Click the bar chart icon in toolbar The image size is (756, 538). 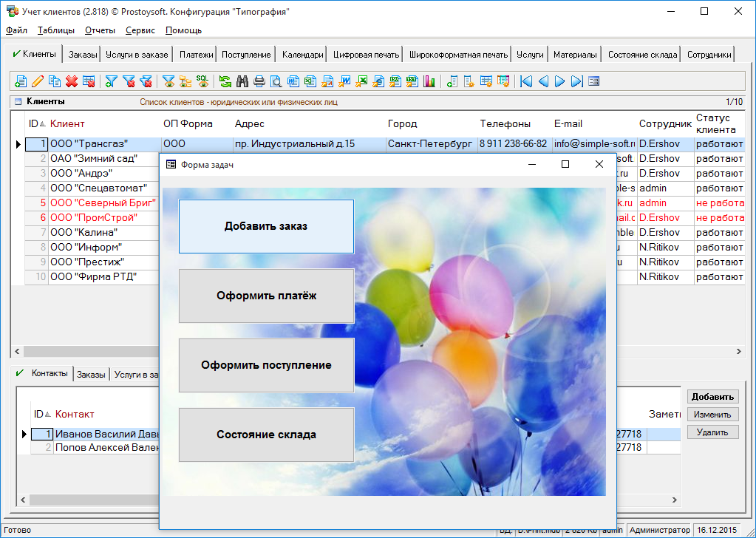429,81
